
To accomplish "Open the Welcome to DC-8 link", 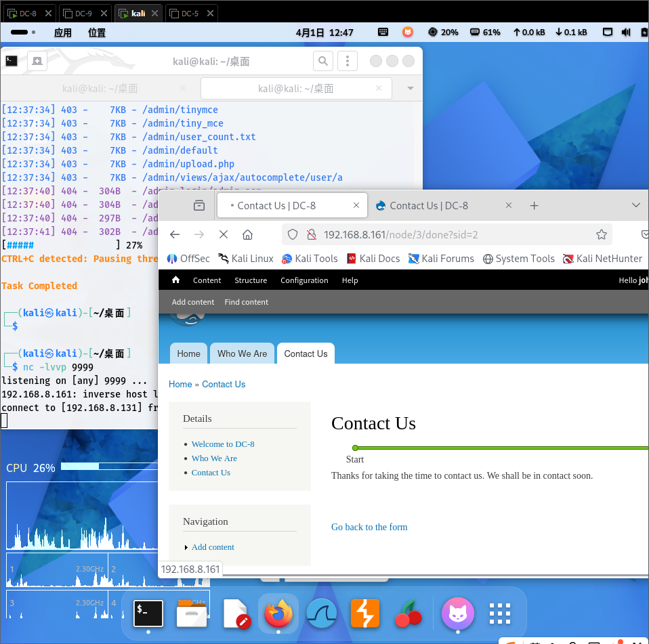I will (223, 444).
